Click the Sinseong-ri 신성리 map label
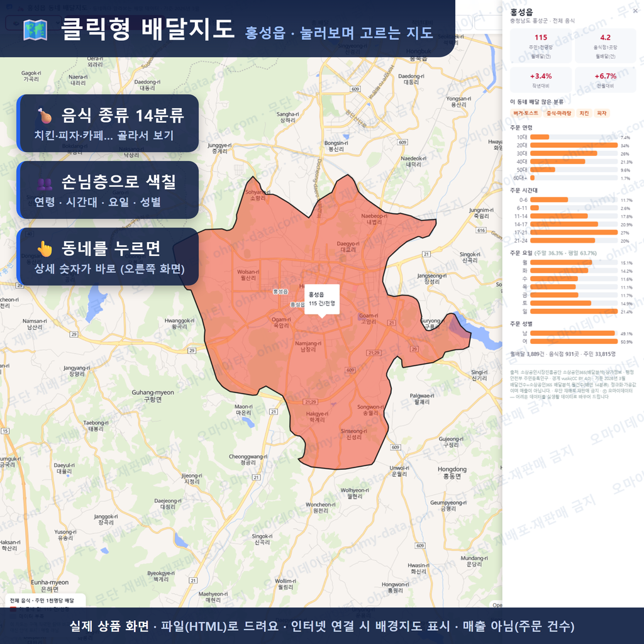 [x=353, y=434]
